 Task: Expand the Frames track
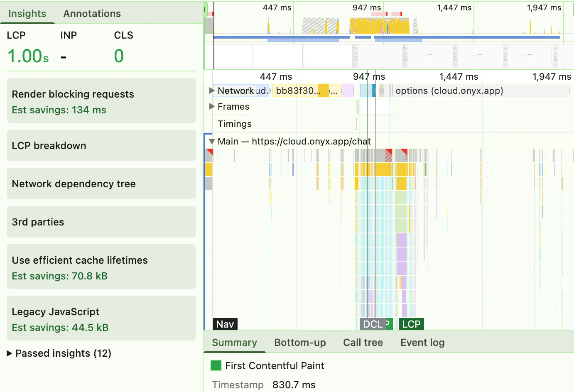(211, 106)
